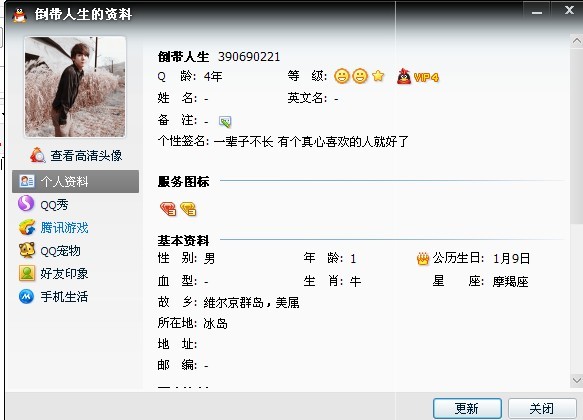This screenshot has height=420, width=583.
Task: Click the edit remark pencil icon
Action: pyautogui.click(x=225, y=121)
